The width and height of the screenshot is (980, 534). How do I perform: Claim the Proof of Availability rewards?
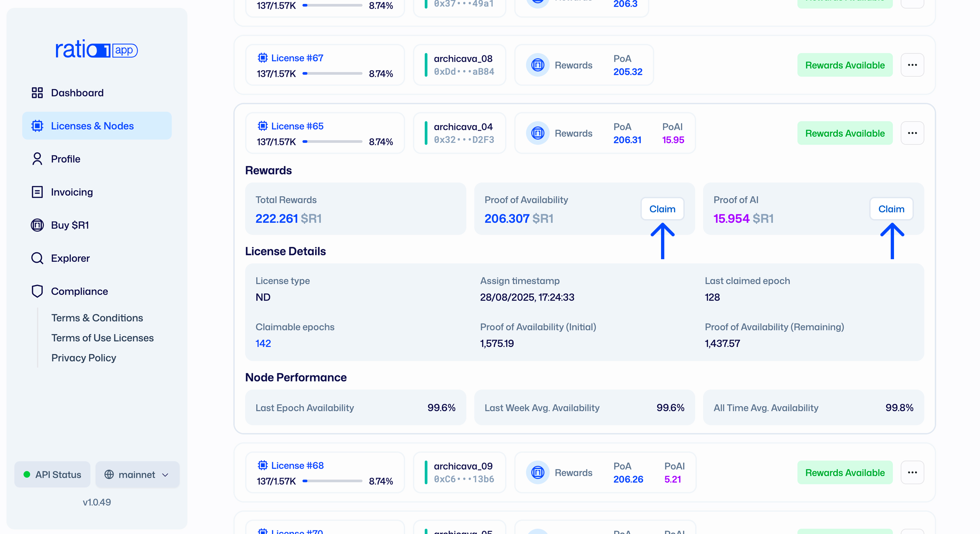click(662, 209)
